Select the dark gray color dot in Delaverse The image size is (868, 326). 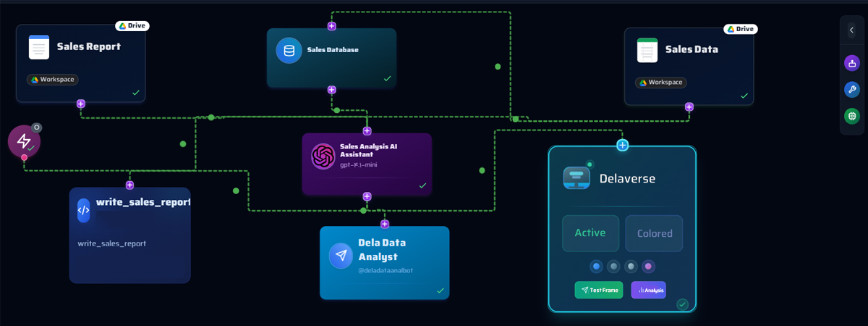point(613,267)
